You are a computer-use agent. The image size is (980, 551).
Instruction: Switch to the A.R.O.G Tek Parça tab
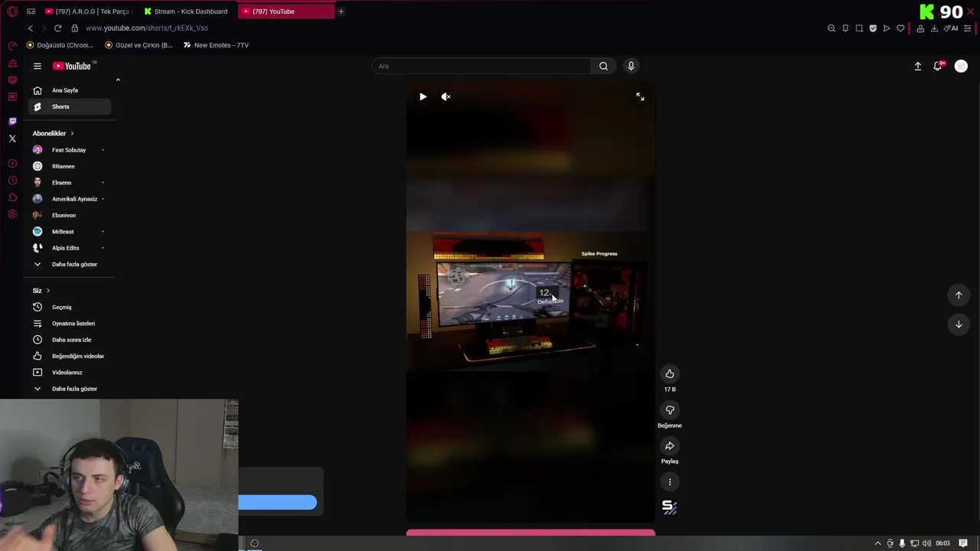click(x=87, y=11)
